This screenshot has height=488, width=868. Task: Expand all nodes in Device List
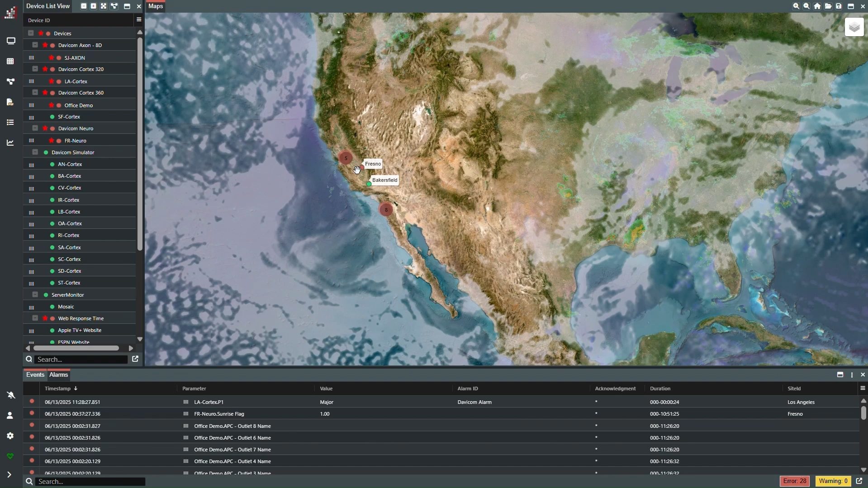94,6
